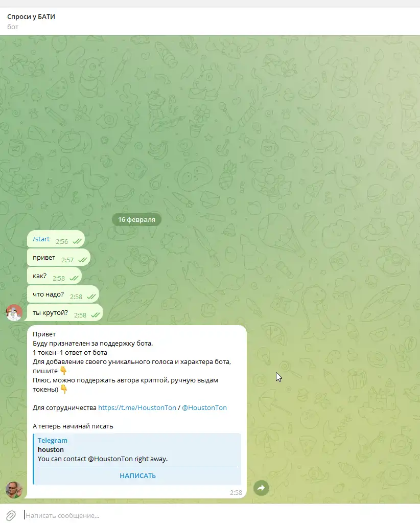Open the bot avatar at the bottom left
This screenshot has height=523, width=420.
pos(14,489)
